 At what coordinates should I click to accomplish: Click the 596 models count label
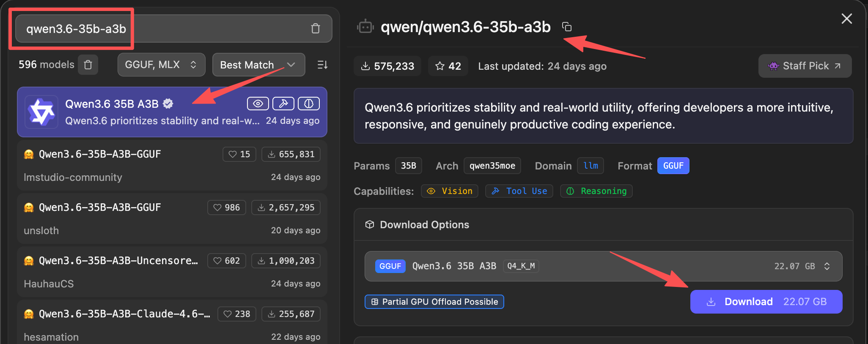(x=47, y=65)
